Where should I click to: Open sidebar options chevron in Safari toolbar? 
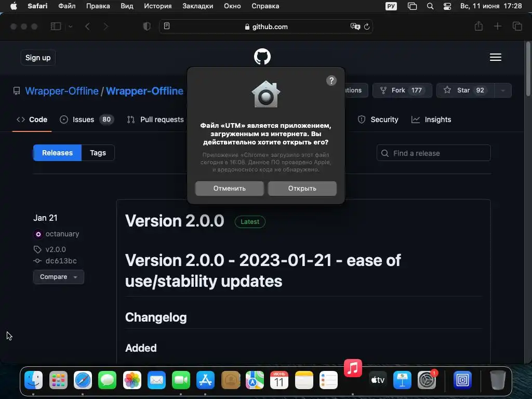71,26
